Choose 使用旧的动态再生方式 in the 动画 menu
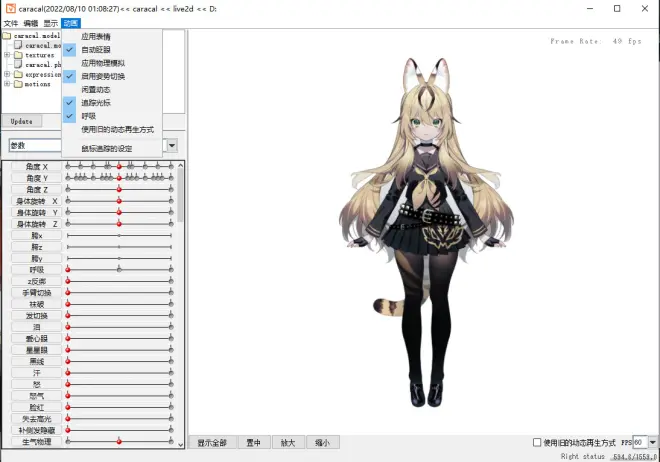This screenshot has height=462, width=660. tap(112, 130)
